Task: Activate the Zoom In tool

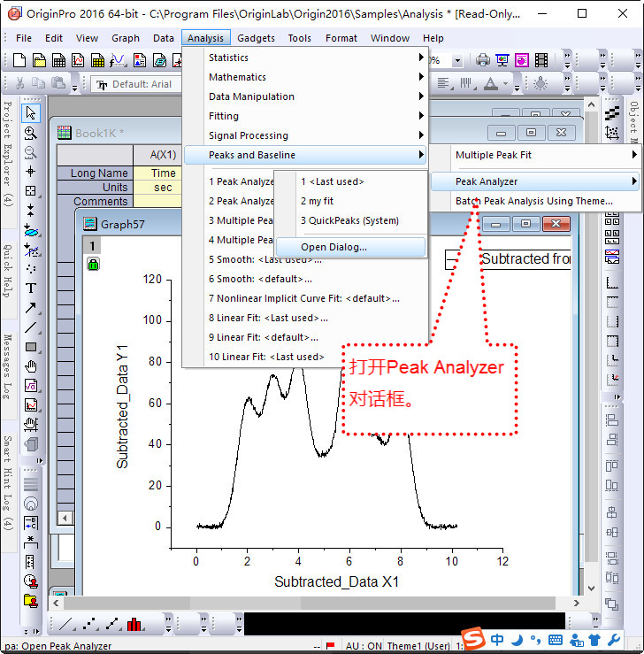Action: click(x=31, y=133)
